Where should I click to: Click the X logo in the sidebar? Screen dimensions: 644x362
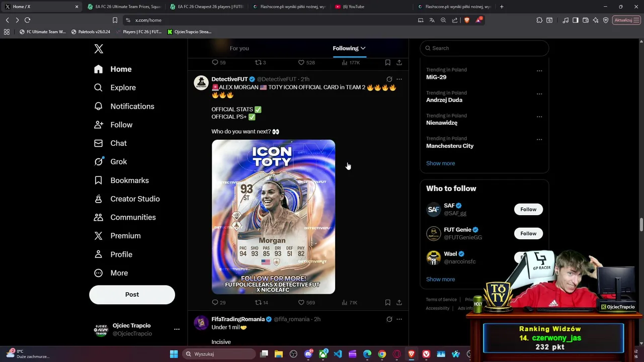coord(99,49)
